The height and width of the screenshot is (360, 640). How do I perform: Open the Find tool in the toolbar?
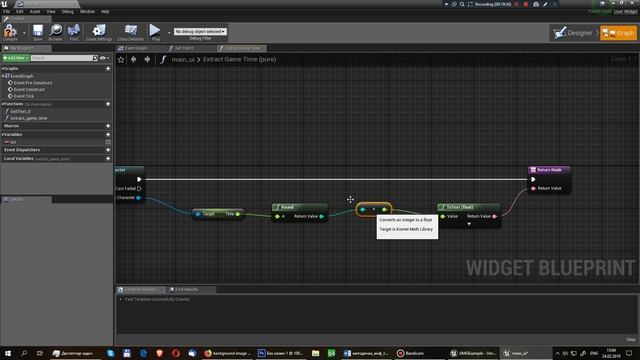click(73, 32)
